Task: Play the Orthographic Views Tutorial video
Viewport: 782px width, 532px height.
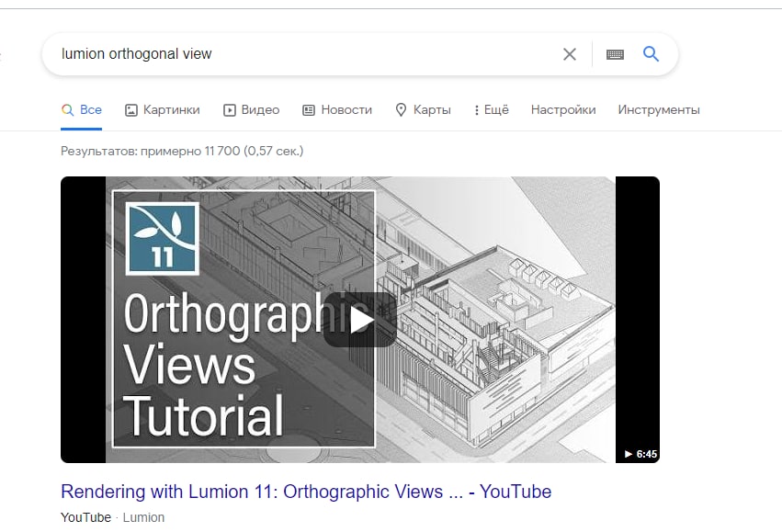Action: pyautogui.click(x=360, y=320)
